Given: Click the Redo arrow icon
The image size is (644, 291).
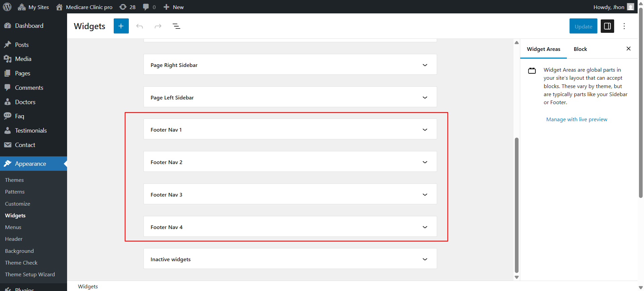Looking at the screenshot, I should 158,26.
